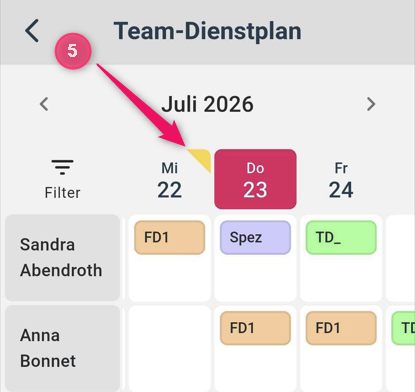Select the day Fr 24
Image resolution: width=415 pixels, height=392 pixels.
click(341, 180)
